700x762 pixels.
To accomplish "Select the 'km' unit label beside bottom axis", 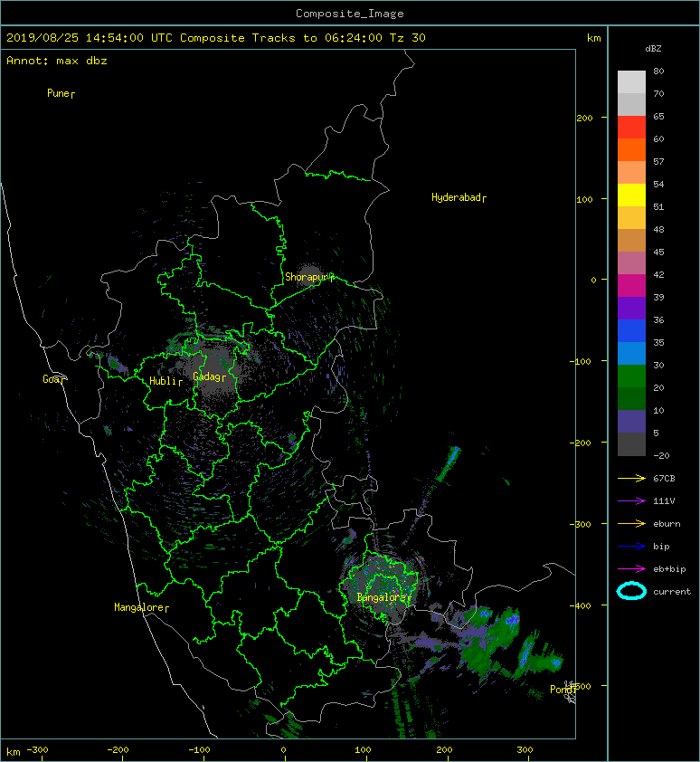I will click(x=14, y=752).
